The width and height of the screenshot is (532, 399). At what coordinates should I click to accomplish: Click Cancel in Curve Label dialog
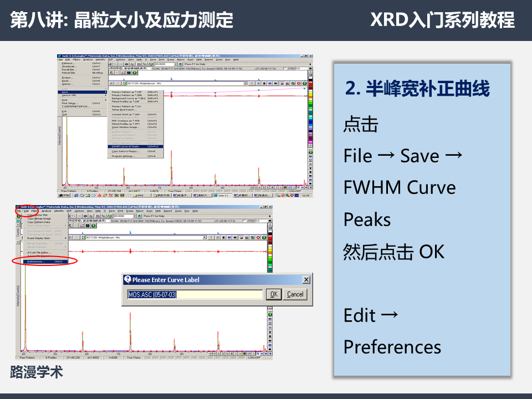pyautogui.click(x=295, y=294)
